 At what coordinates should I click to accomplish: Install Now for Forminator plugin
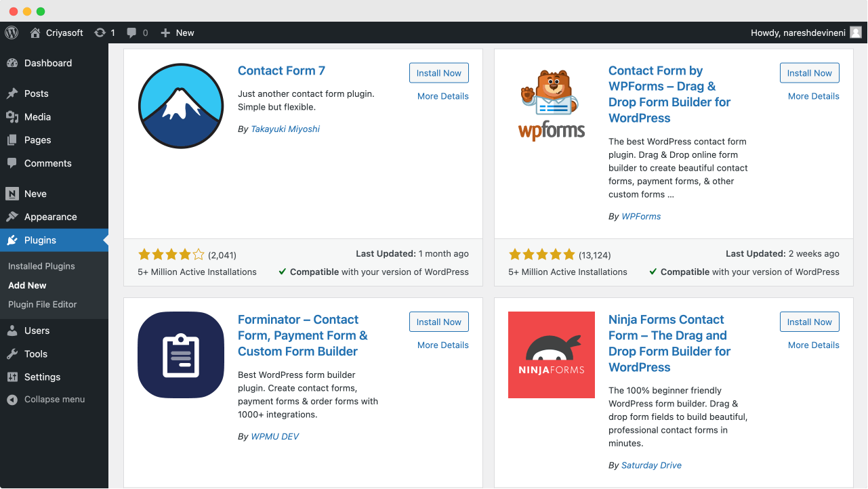coord(439,322)
